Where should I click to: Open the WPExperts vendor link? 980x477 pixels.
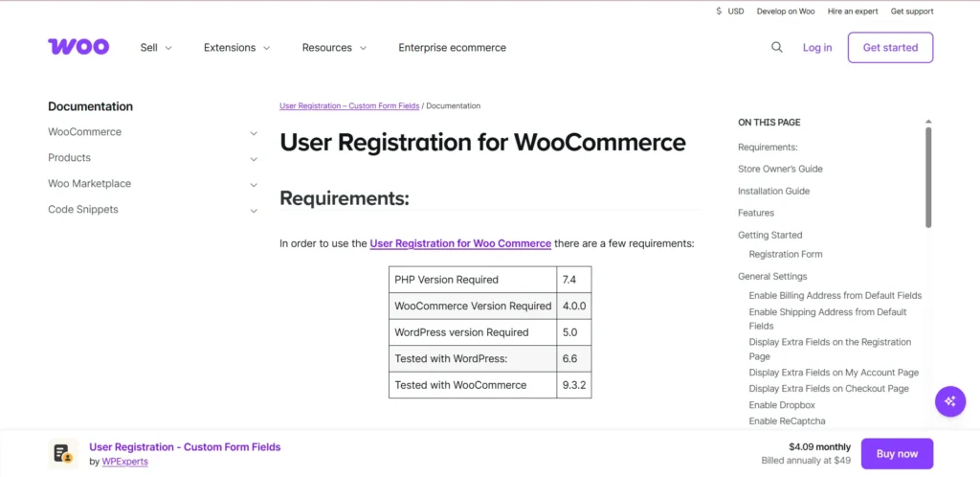click(125, 462)
